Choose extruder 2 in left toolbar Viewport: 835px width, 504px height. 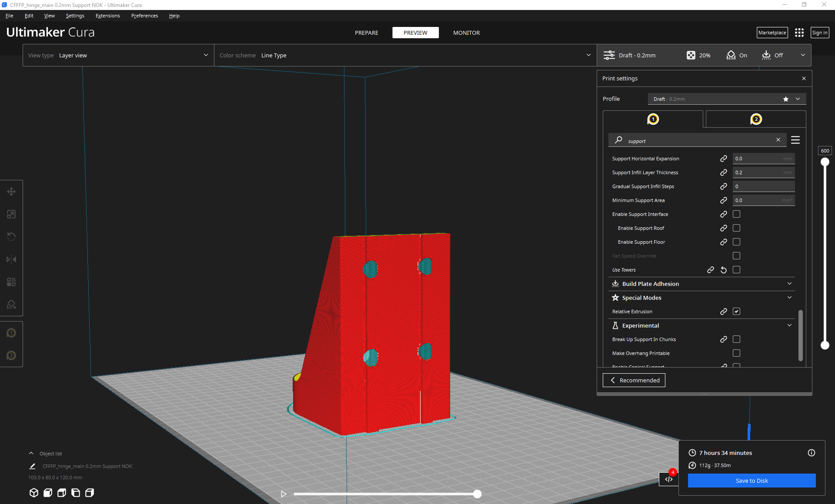pyautogui.click(x=11, y=355)
